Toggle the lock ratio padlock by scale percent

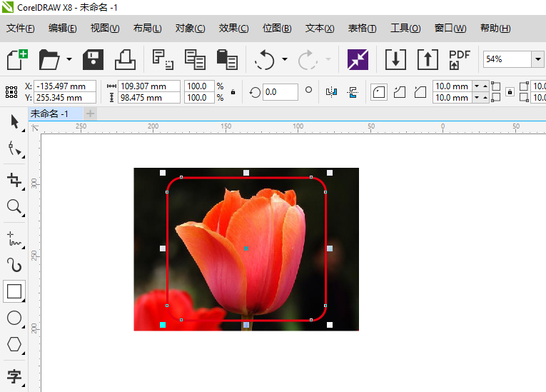point(233,92)
